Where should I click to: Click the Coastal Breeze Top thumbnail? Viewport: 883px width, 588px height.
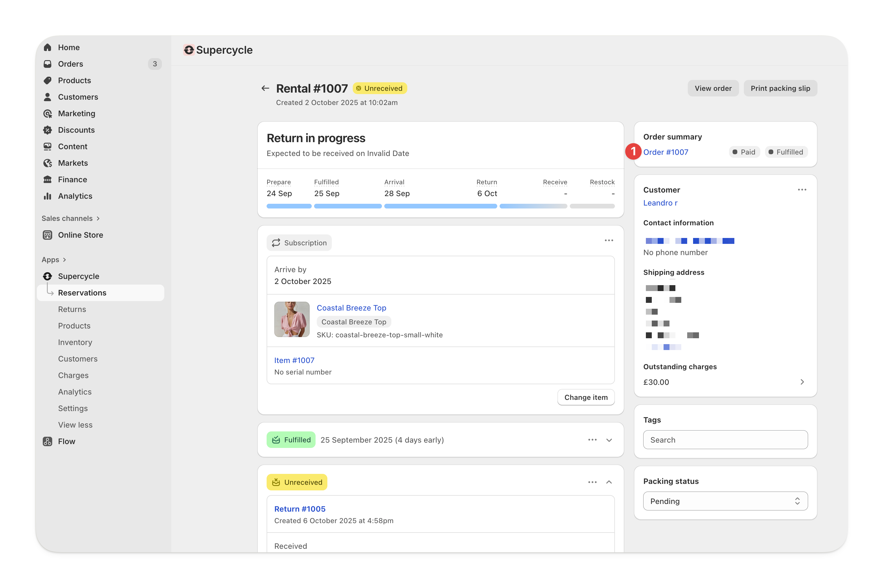pyautogui.click(x=292, y=319)
